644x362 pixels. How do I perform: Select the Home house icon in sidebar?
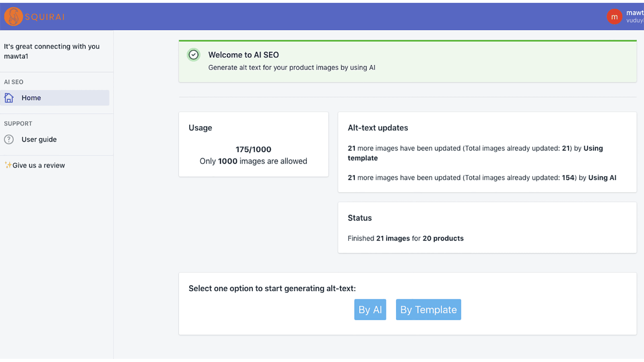(9, 98)
